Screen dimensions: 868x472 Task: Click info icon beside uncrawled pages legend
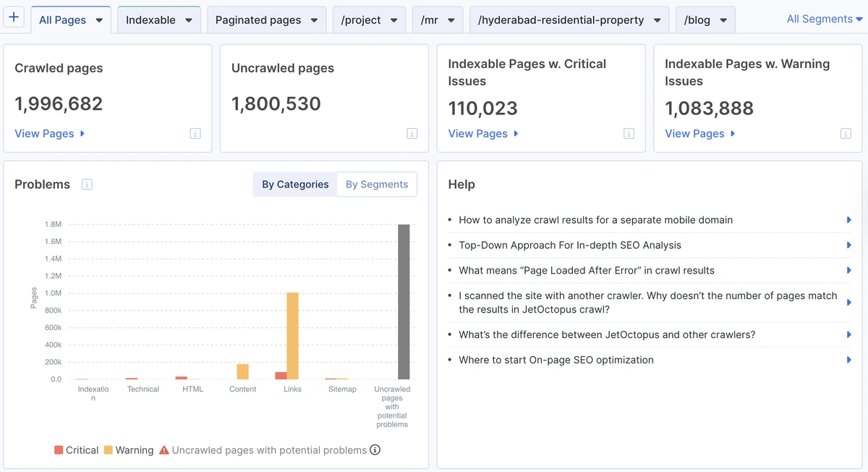click(375, 450)
